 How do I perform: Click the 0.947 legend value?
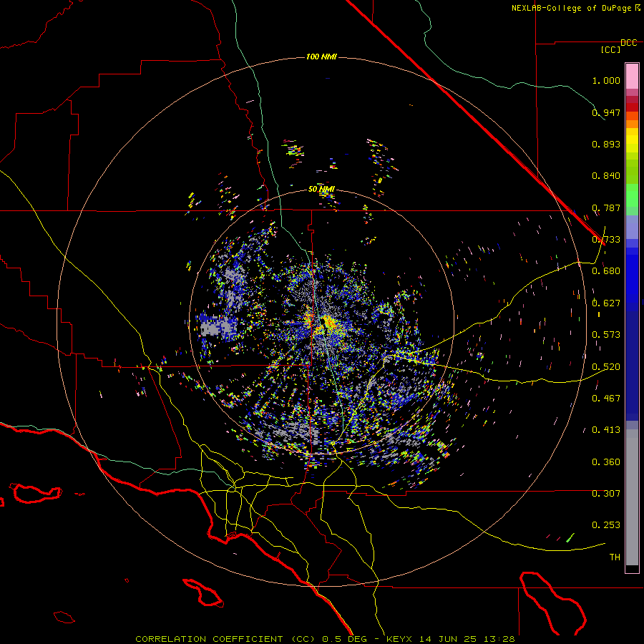[606, 112]
